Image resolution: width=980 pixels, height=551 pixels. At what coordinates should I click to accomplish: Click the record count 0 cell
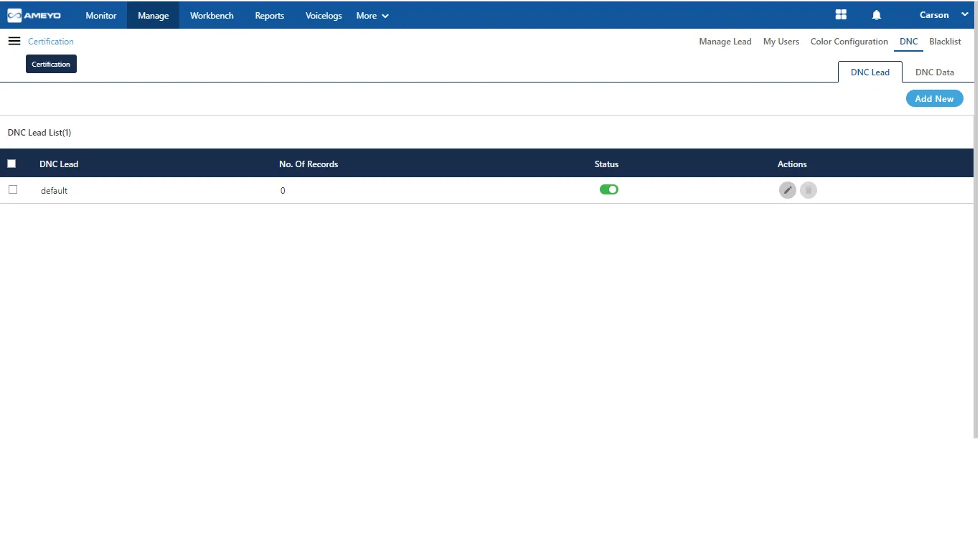(x=283, y=191)
